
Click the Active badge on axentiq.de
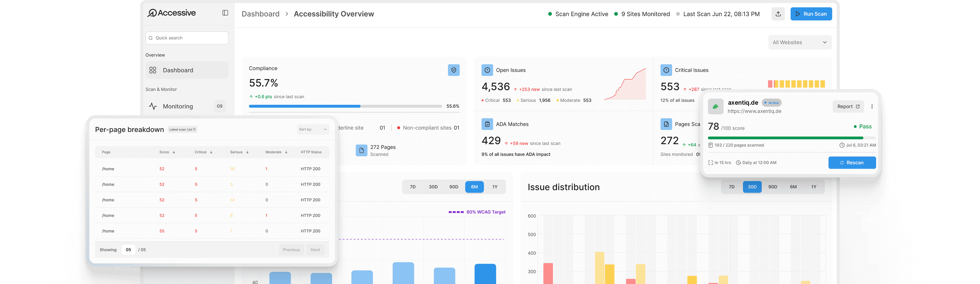[x=771, y=103]
